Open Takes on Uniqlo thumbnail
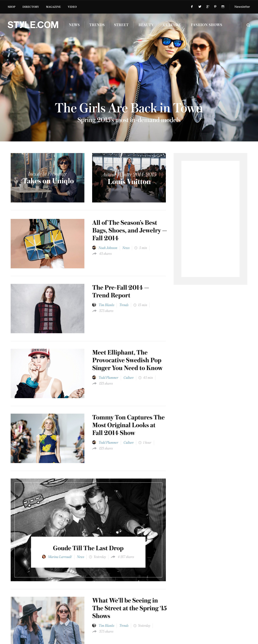This screenshot has width=258, height=644. point(48,178)
